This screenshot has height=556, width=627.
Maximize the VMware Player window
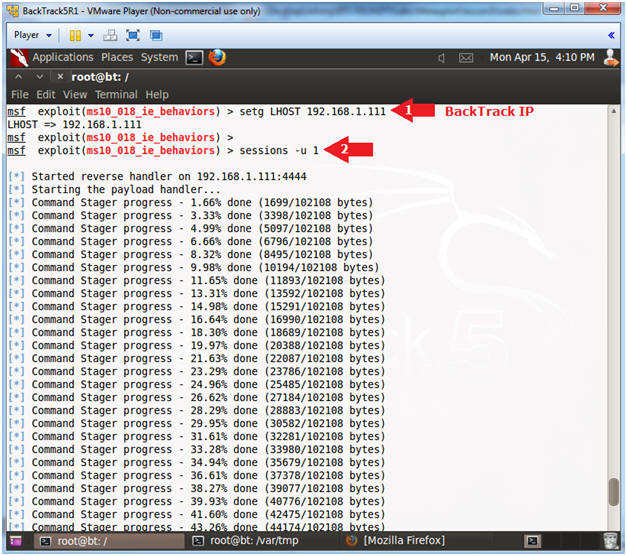point(574,8)
